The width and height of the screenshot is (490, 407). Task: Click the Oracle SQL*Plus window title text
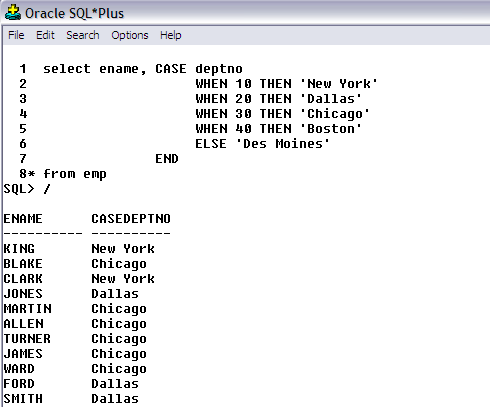pos(74,13)
